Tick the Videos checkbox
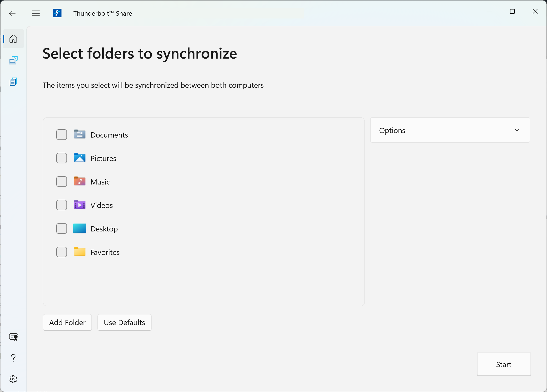547x392 pixels. [61, 205]
